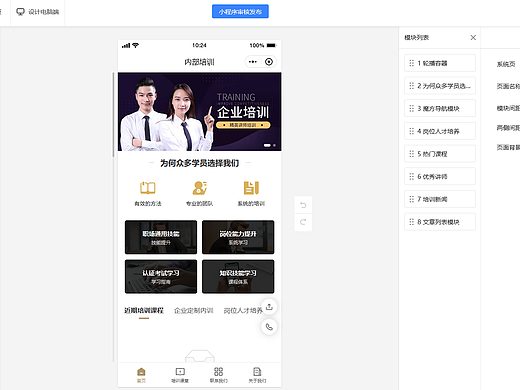Select module 4 岗位人才培养 in list

click(440, 131)
